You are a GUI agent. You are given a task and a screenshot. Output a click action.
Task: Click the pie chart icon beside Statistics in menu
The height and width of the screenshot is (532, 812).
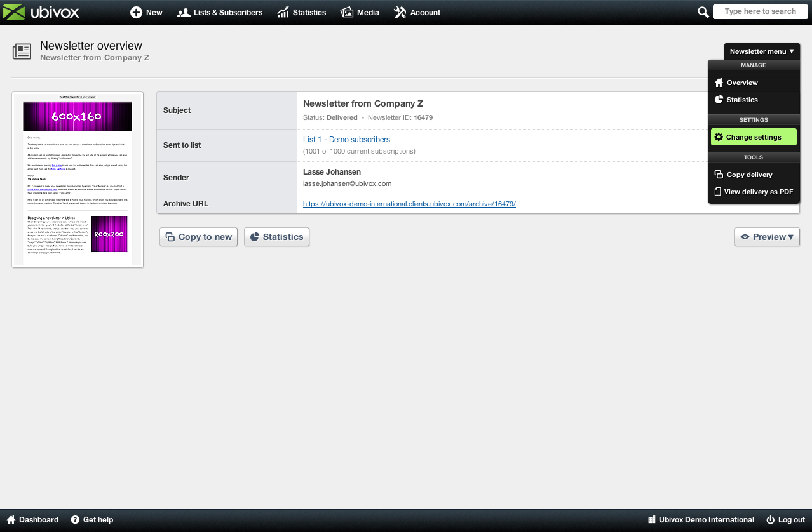719,100
